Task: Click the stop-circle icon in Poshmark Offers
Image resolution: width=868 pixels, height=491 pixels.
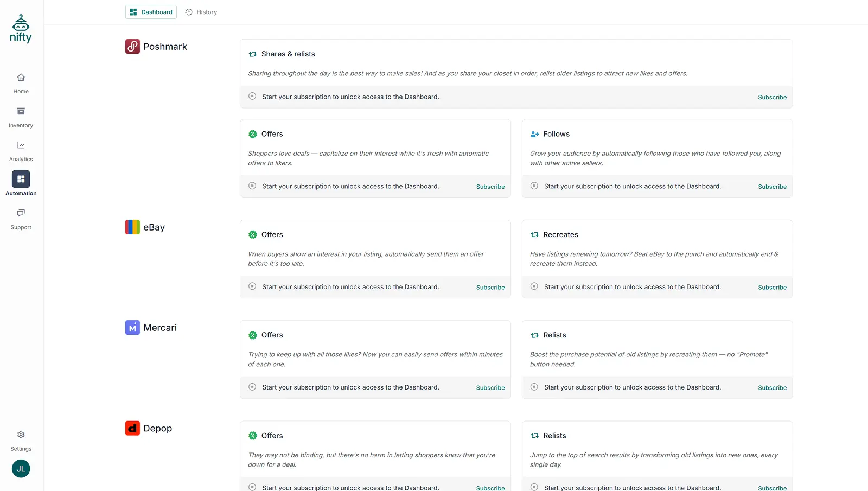Action: click(252, 186)
